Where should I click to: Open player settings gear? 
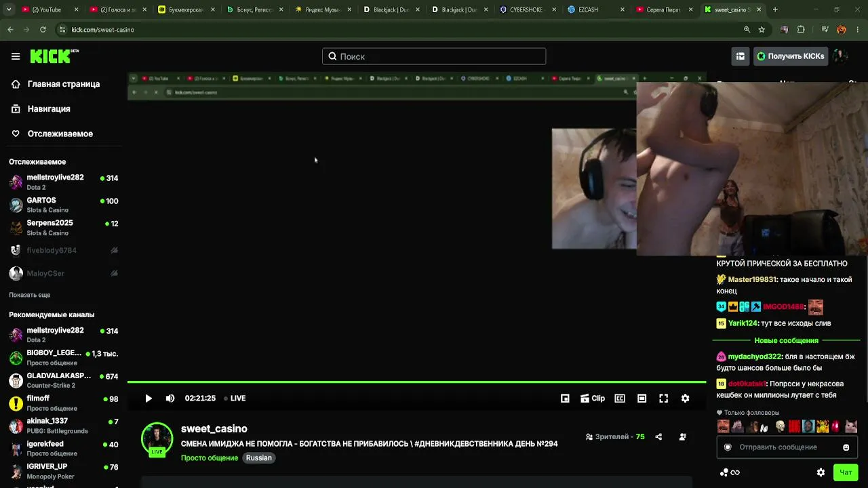pyautogui.click(x=686, y=399)
